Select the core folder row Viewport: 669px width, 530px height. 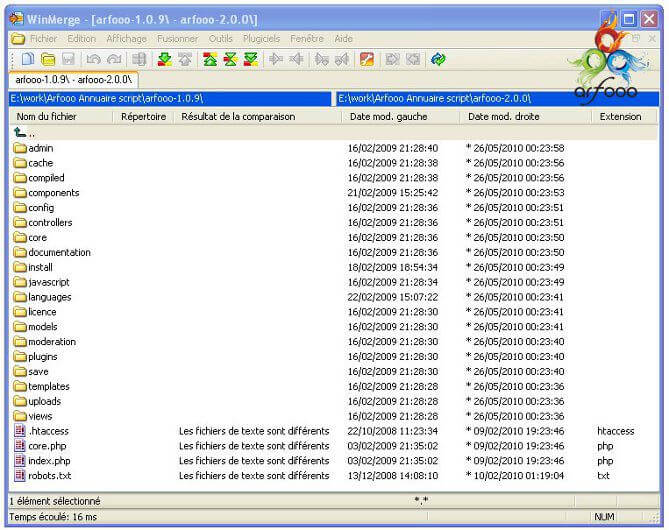click(333, 238)
